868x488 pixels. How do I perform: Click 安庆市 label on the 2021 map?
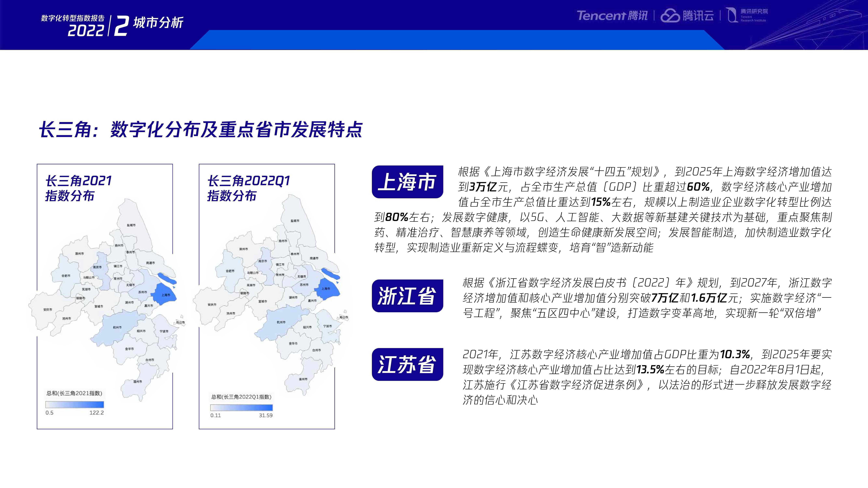(x=48, y=309)
